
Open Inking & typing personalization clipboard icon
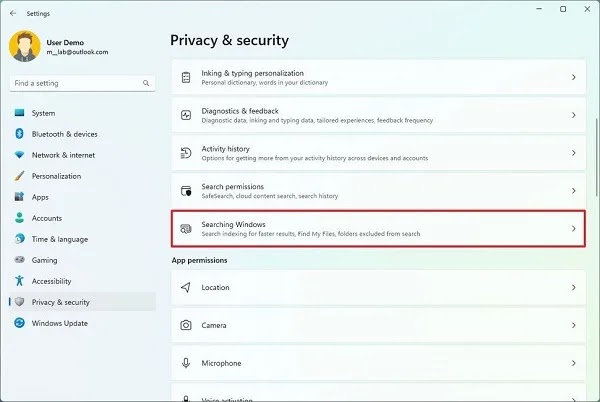pyautogui.click(x=186, y=77)
